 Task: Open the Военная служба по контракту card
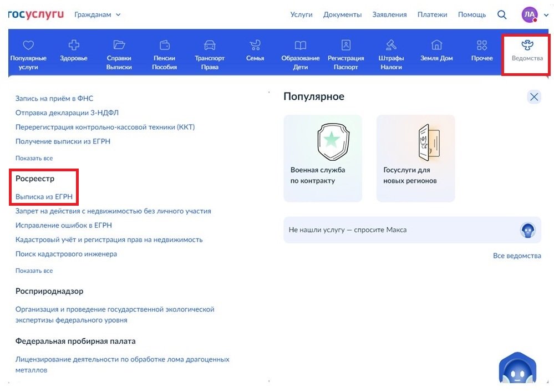322,158
